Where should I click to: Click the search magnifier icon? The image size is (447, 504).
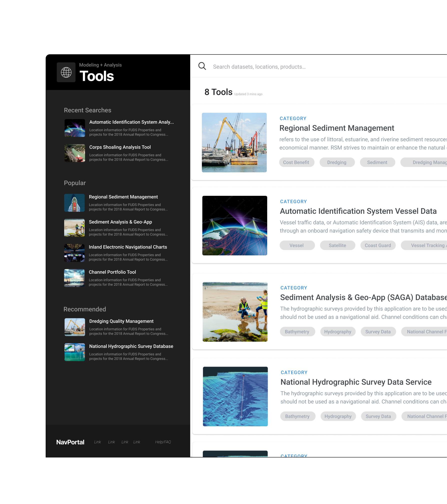tap(202, 66)
